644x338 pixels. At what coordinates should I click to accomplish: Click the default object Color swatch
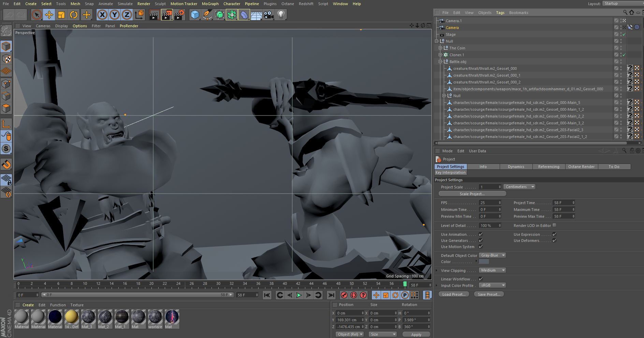[484, 262]
